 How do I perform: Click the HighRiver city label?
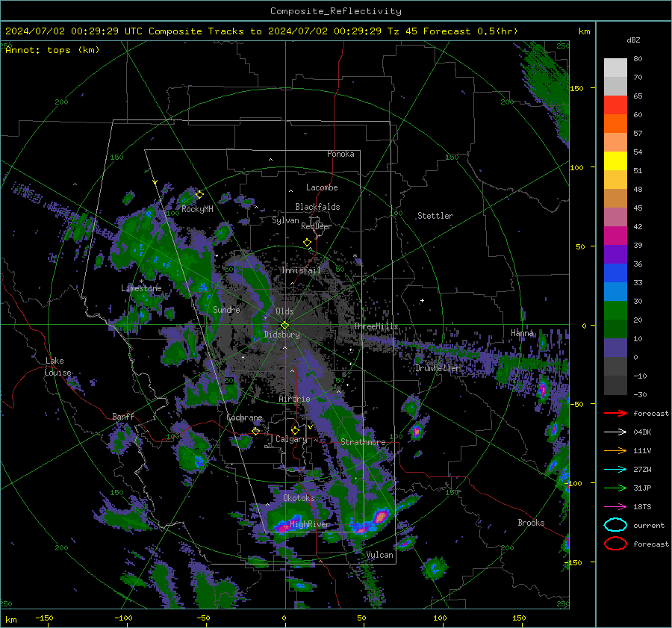pos(310,524)
